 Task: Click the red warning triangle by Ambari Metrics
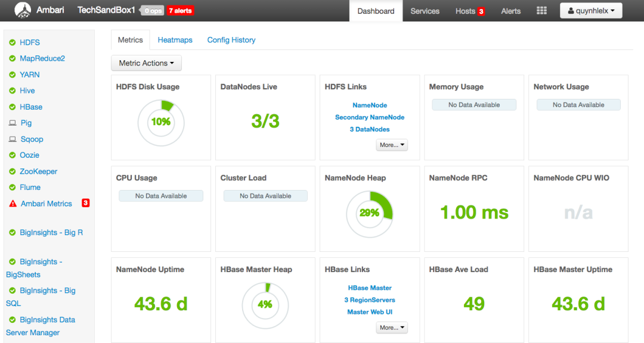(x=13, y=204)
